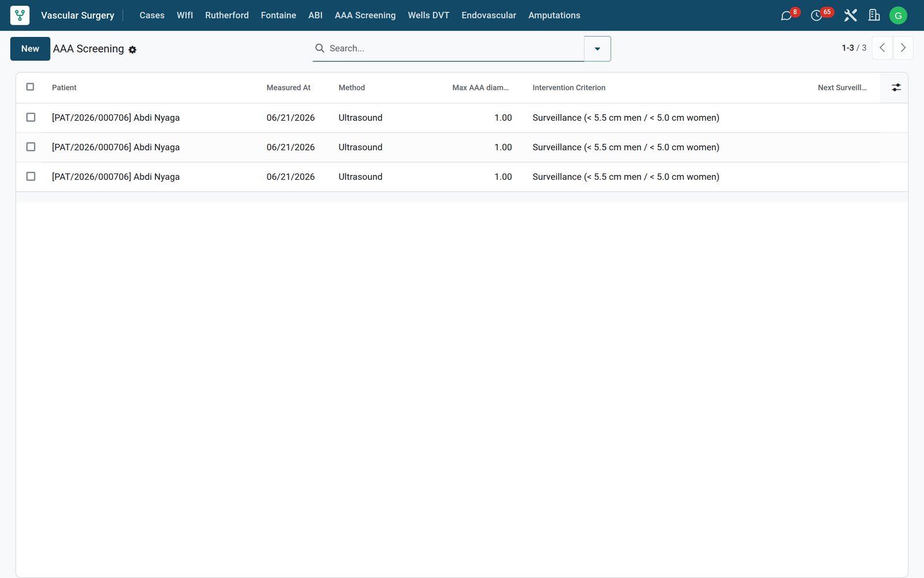The width and height of the screenshot is (924, 578).
Task: Click the 1-3 / 3 pager counter
Action: (x=854, y=48)
